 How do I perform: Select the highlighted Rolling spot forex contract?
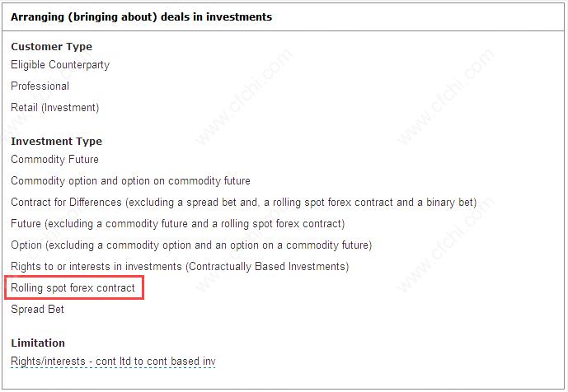pyautogui.click(x=73, y=287)
